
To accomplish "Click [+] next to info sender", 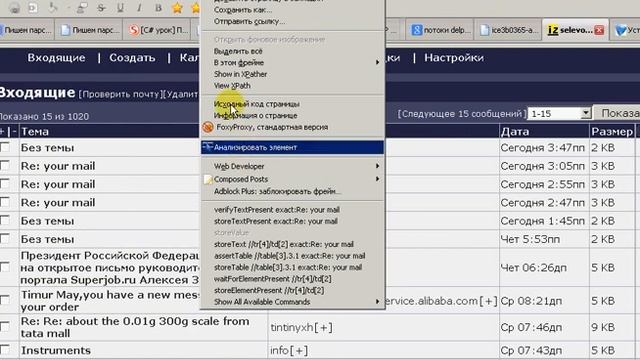I will point(299,350).
